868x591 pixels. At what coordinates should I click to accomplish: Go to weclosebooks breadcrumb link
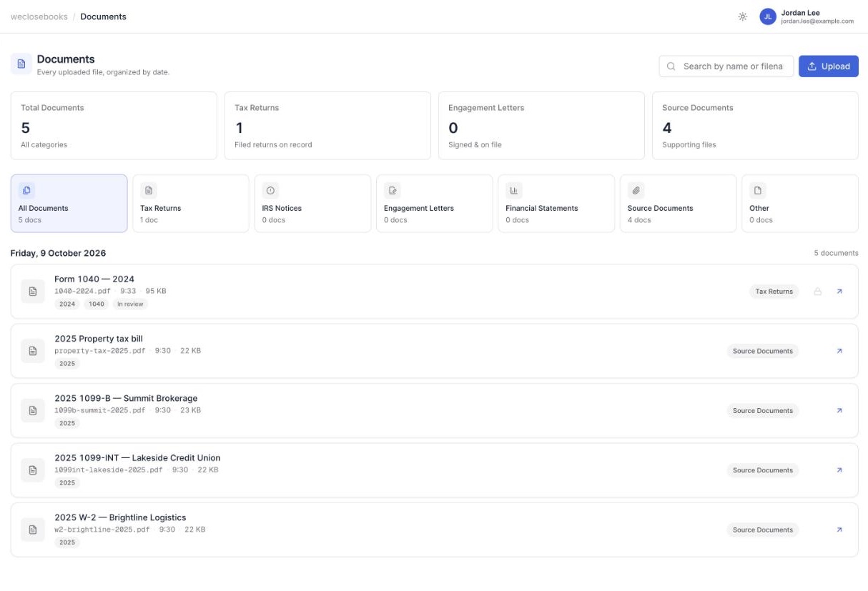pyautogui.click(x=39, y=16)
